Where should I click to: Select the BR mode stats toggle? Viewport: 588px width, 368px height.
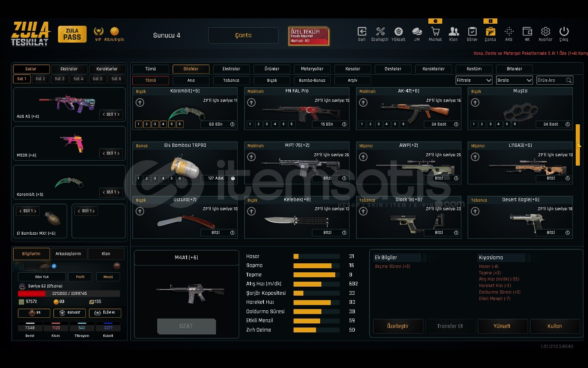(34, 313)
